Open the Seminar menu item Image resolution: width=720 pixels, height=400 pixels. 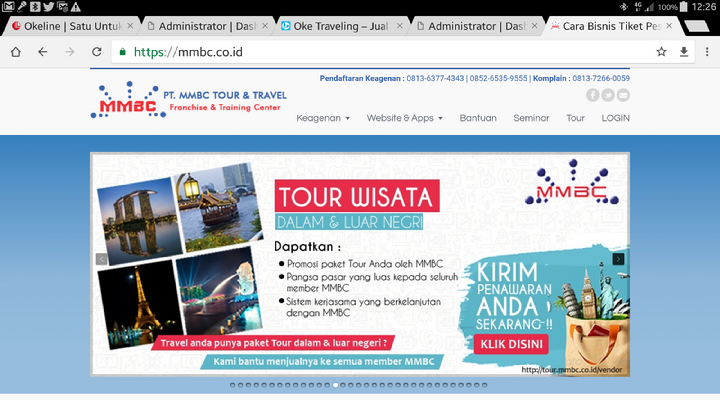tap(531, 118)
